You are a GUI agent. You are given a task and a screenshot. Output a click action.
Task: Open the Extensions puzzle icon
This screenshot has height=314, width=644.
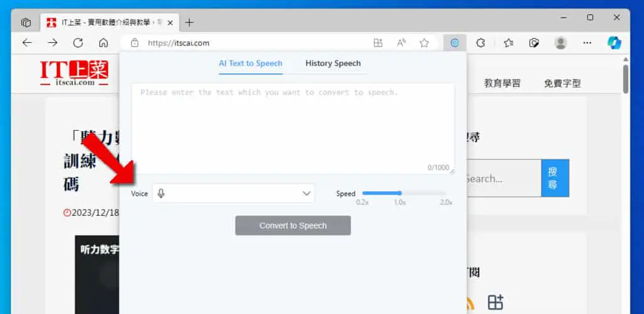(x=480, y=43)
